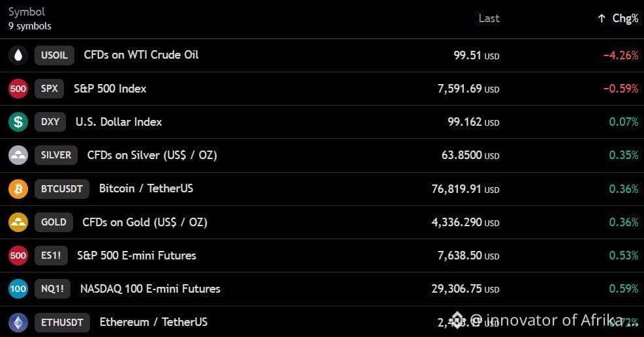
Task: Click the sort arrow beside Chg%
Action: coord(602,18)
